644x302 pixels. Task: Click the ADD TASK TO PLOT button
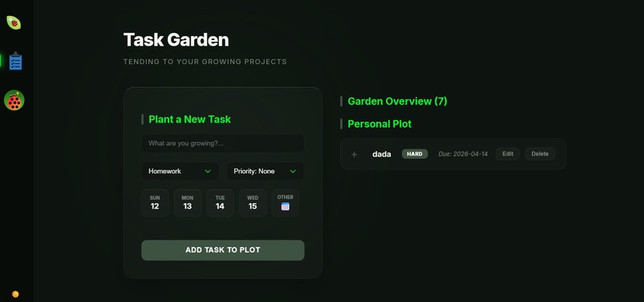(223, 250)
